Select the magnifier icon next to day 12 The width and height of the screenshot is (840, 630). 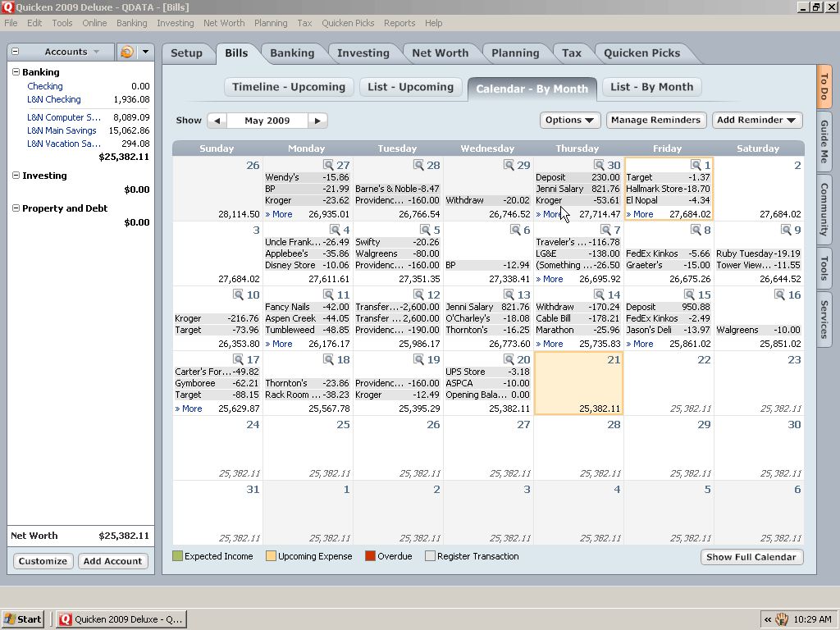coord(418,294)
